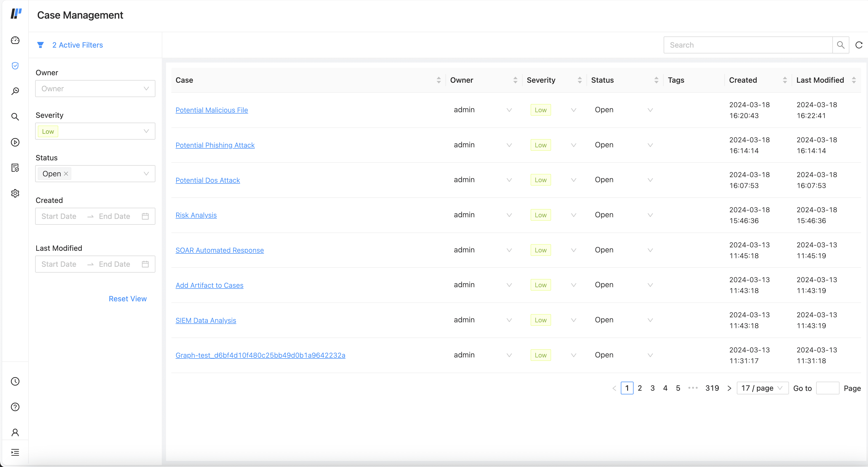Screen dimensions: 868x467
Task: Toggle Severity sorting on the table header
Action: pyautogui.click(x=580, y=80)
